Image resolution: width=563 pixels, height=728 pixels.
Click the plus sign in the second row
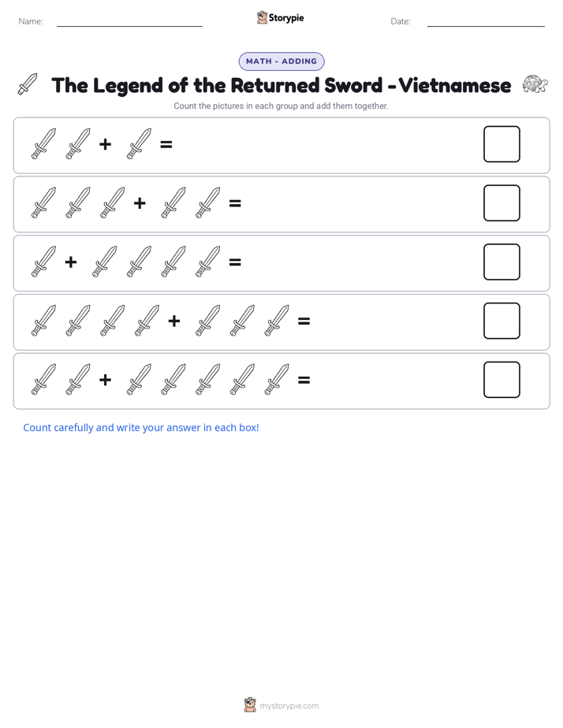coord(140,203)
